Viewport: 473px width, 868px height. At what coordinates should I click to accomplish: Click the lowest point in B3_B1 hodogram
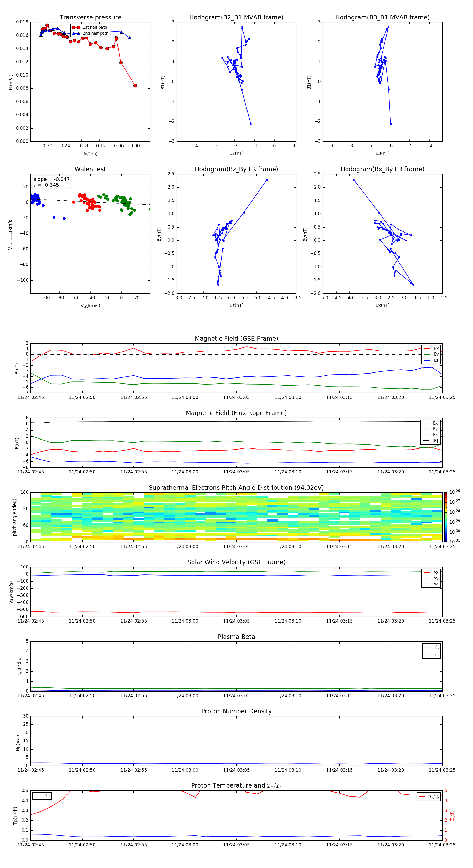click(x=391, y=124)
